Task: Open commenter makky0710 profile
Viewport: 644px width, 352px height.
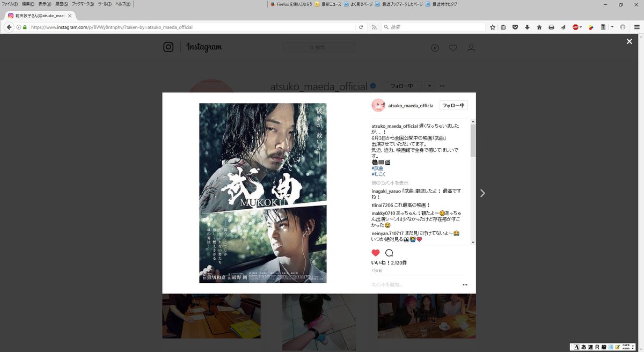Action: click(x=383, y=214)
